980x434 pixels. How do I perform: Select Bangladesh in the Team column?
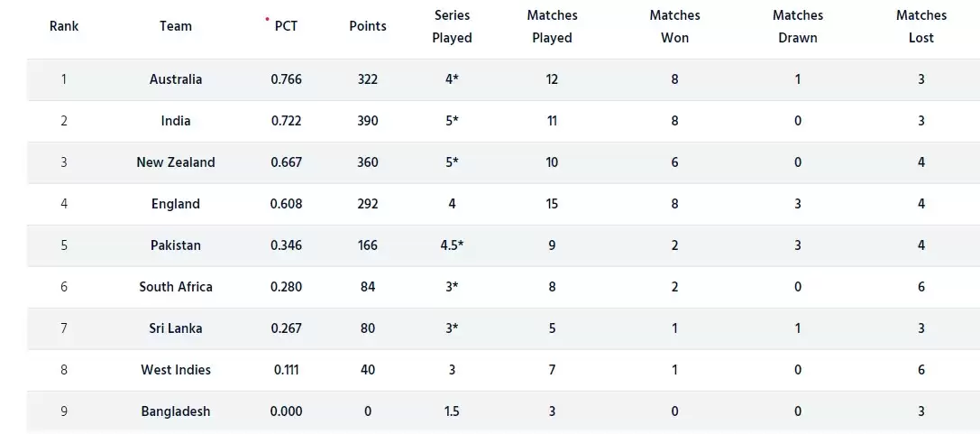(176, 411)
